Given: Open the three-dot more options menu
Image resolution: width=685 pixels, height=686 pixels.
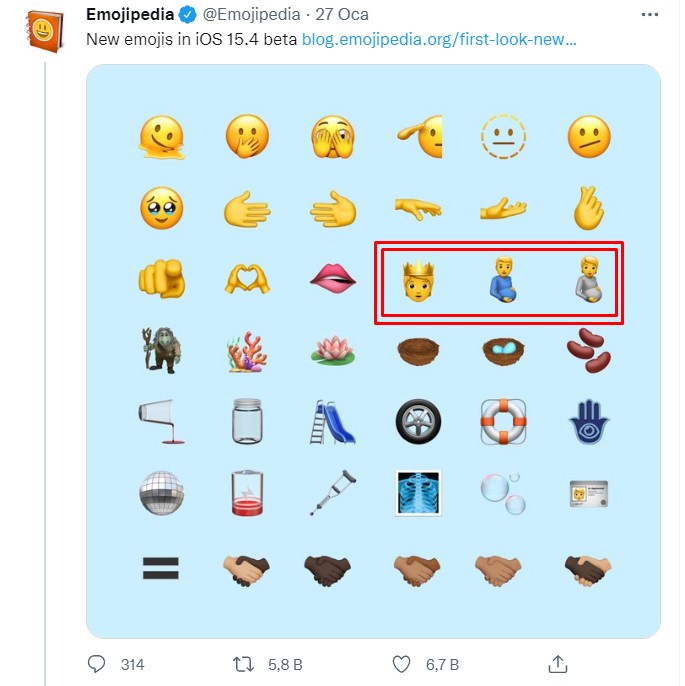Looking at the screenshot, I should point(652,16).
